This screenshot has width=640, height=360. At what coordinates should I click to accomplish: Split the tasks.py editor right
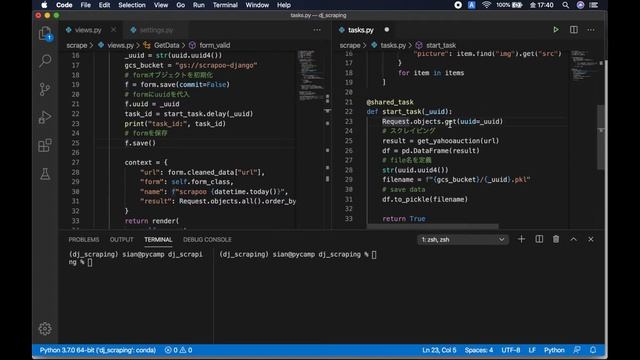(x=573, y=30)
